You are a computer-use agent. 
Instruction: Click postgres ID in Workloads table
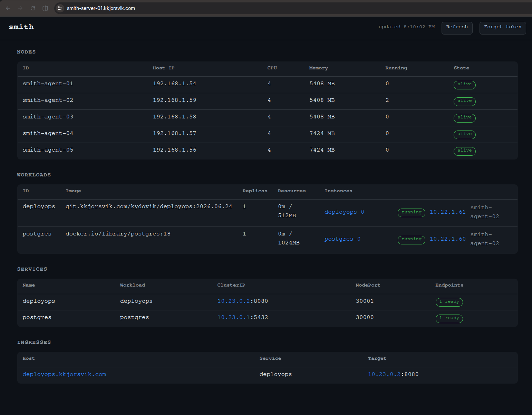[37, 234]
